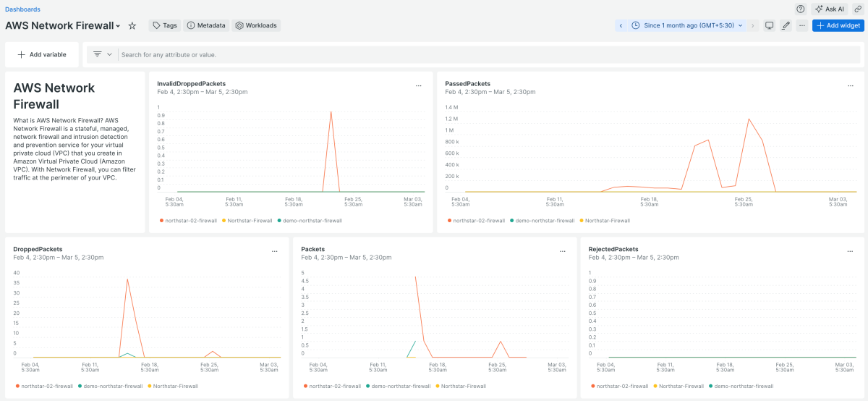Toggle Northstar-Firewall legend in Packets widget
Viewport: 868px width, 401px height.
pyautogui.click(x=461, y=386)
